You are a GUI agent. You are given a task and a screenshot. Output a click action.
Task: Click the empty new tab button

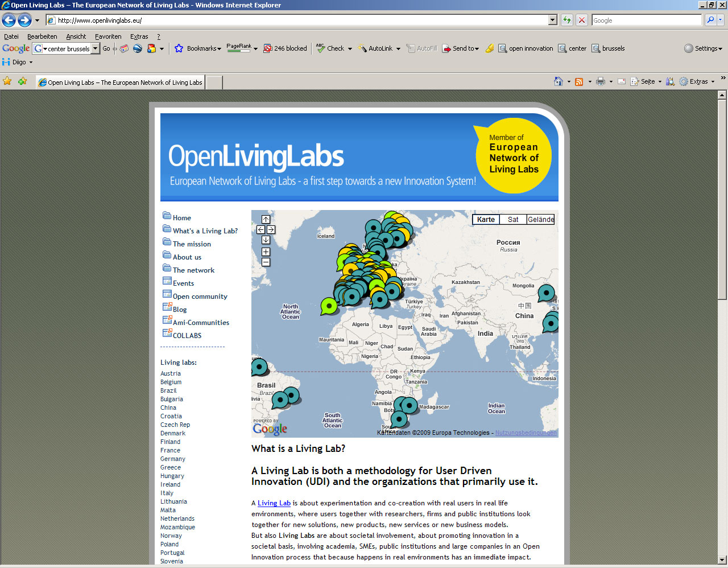click(x=214, y=82)
